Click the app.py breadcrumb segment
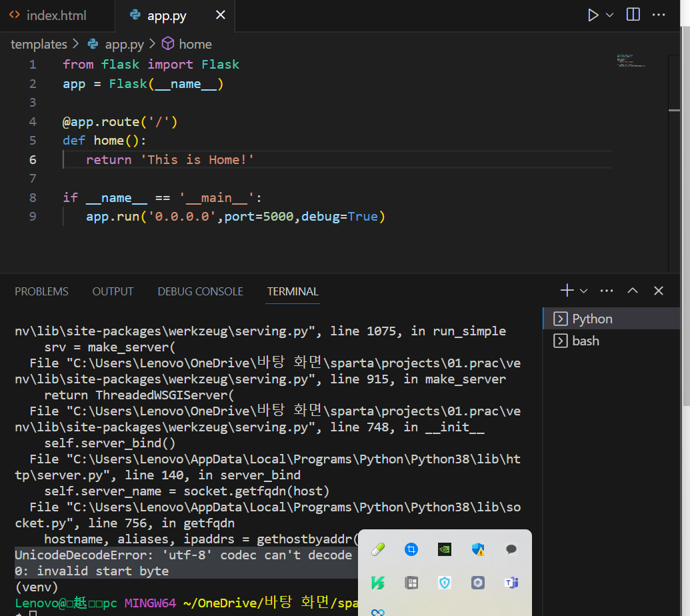Image resolution: width=690 pixels, height=616 pixels. [x=124, y=45]
